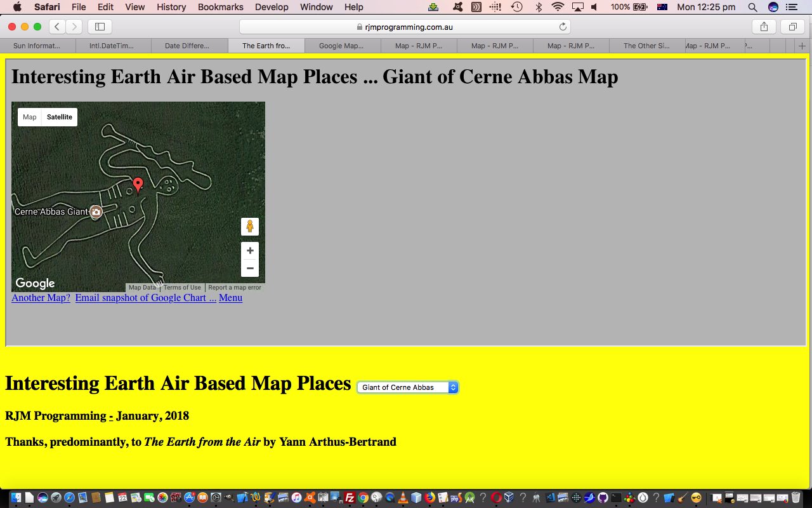This screenshot has height=508, width=812.
Task: Reload the page using the refresh icon
Action: point(563,27)
